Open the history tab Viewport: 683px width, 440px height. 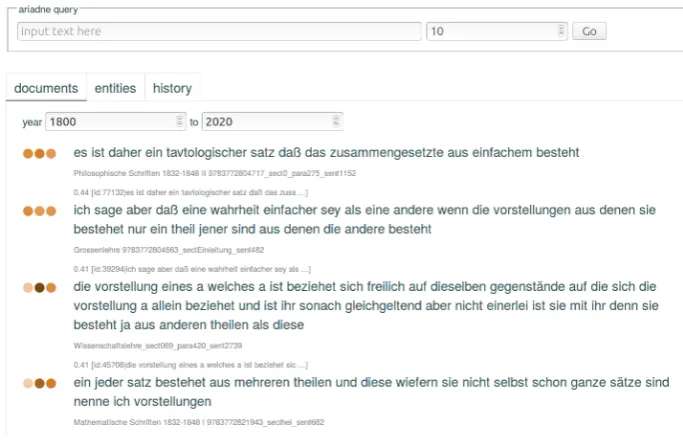point(172,88)
